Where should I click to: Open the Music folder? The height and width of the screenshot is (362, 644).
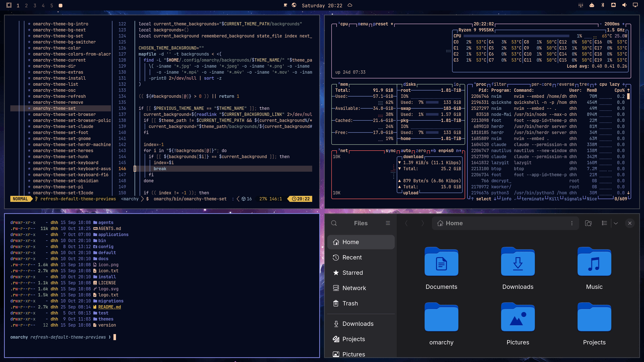[x=594, y=268]
